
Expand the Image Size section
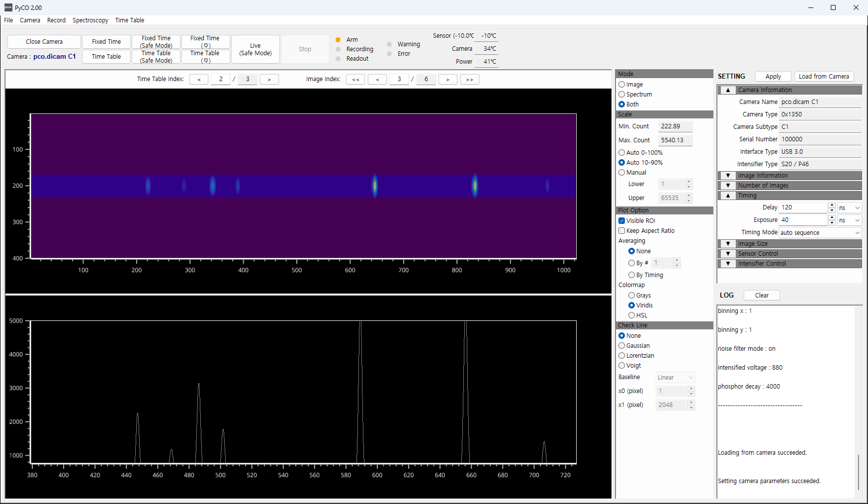pos(728,244)
